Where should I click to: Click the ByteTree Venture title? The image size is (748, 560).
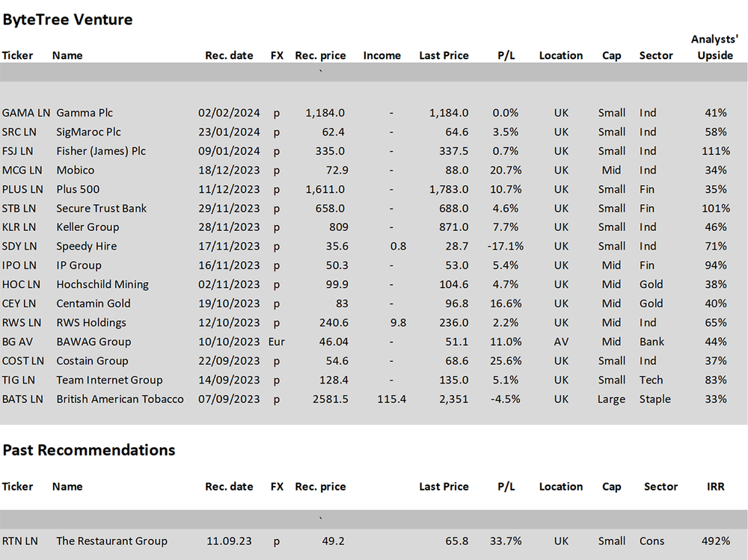67,19
